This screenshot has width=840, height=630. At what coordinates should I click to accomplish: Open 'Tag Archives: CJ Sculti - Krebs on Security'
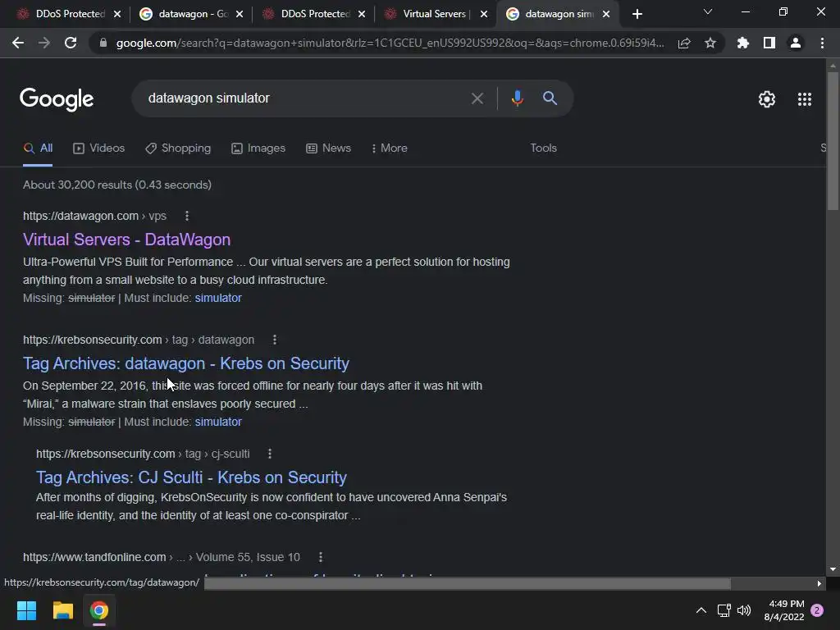(x=191, y=477)
